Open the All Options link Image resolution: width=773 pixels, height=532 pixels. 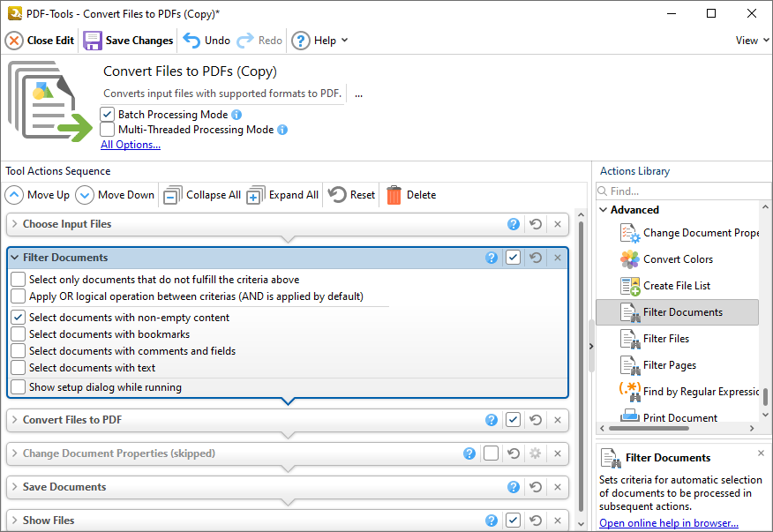(131, 145)
